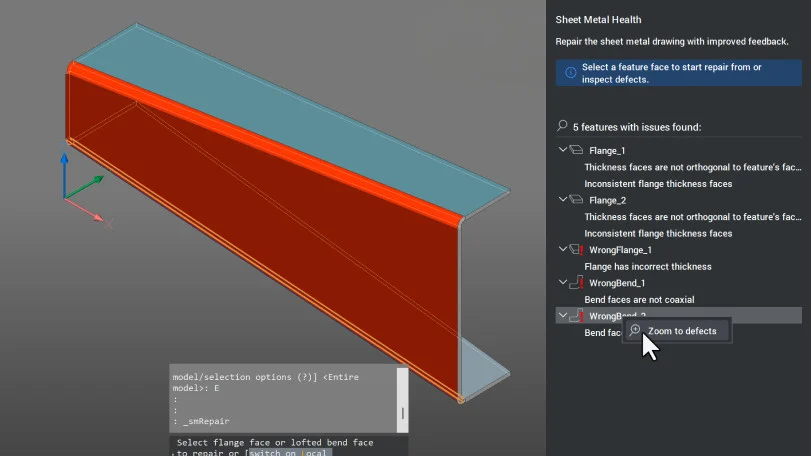Click the magnifier icon in Zoom to defects
811x456 pixels.
(x=635, y=330)
